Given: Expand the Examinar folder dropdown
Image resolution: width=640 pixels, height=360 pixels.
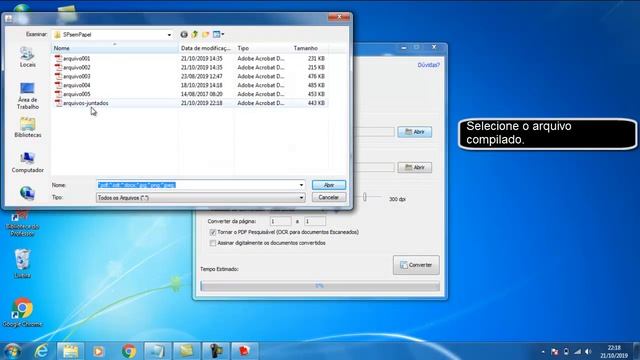Looking at the screenshot, I should tap(169, 35).
